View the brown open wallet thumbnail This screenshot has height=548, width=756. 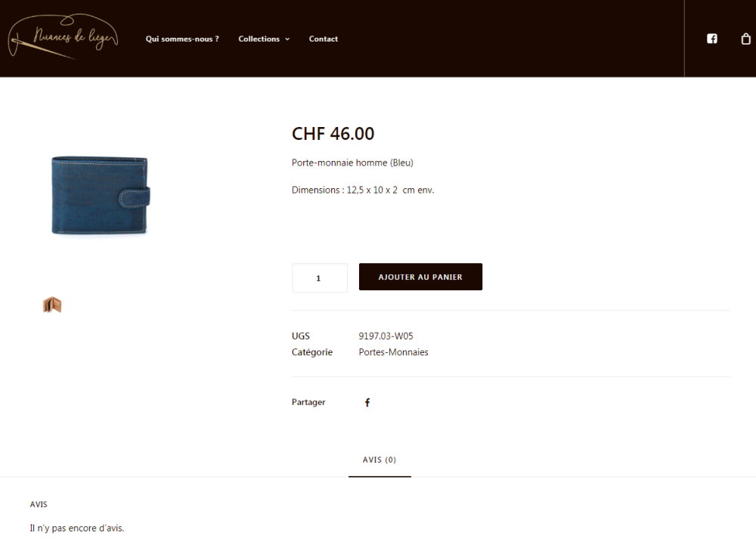click(x=52, y=305)
